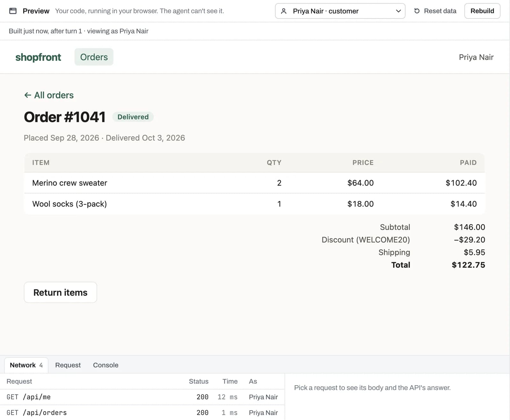Select the GET /api/me request row
Image resolution: width=510 pixels, height=420 pixels.
point(142,397)
